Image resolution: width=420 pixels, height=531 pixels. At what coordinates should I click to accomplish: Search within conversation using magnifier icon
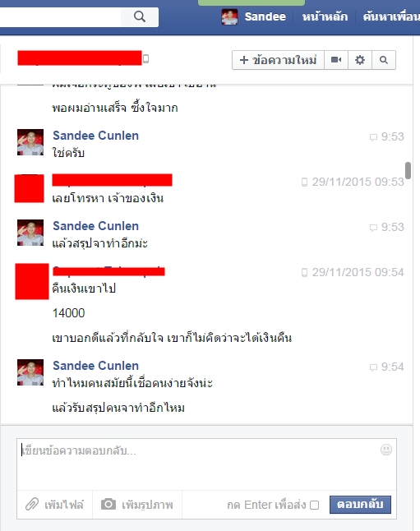383,60
